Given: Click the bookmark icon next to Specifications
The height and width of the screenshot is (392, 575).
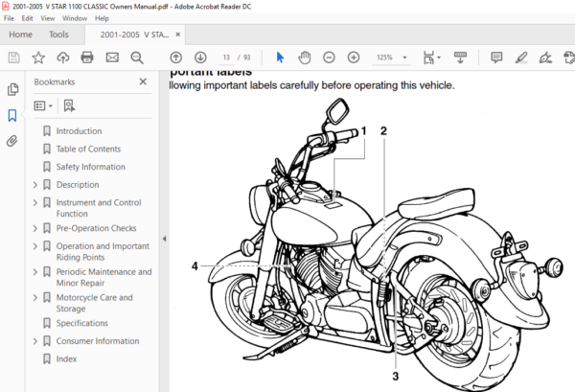Looking at the screenshot, I should tap(47, 323).
